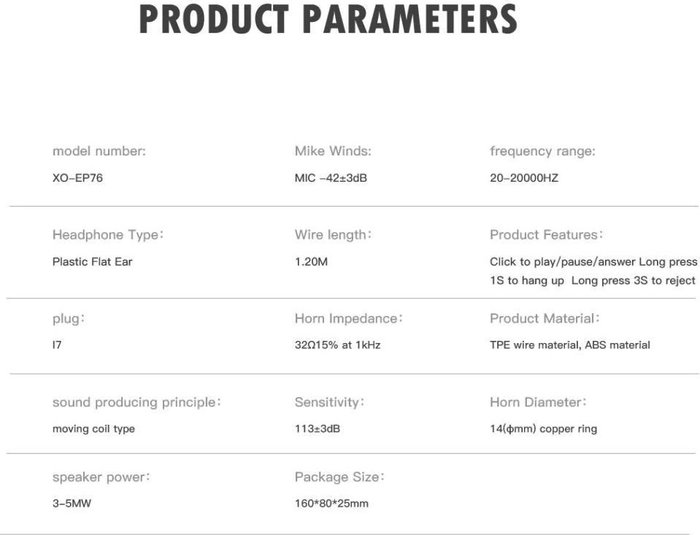This screenshot has width=700, height=535.
Task: Select the 14(φmm) copper ring value
Action: click(543, 429)
